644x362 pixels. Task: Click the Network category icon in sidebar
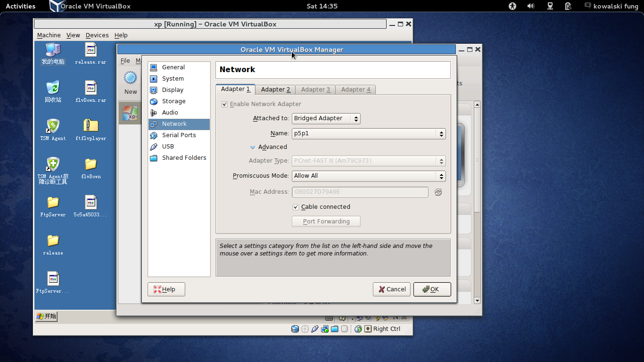pyautogui.click(x=154, y=124)
